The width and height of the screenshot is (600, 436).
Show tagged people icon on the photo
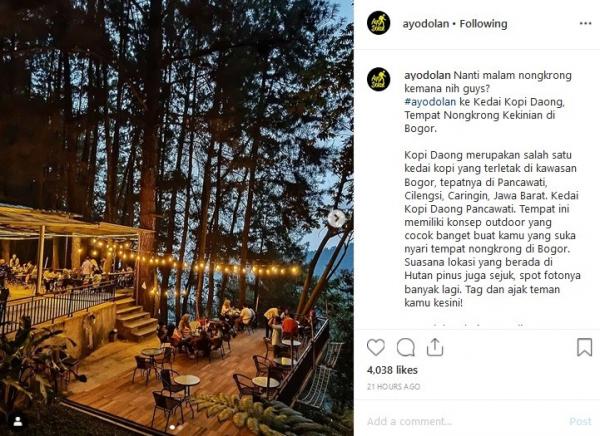tap(18, 421)
